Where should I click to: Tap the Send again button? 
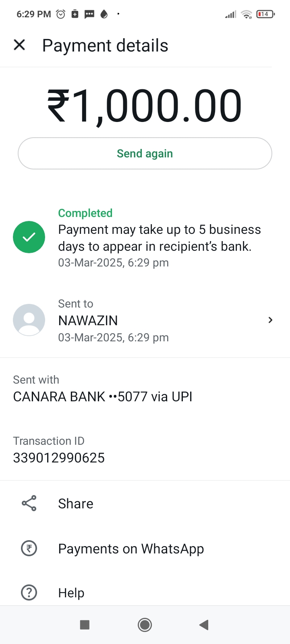(145, 153)
